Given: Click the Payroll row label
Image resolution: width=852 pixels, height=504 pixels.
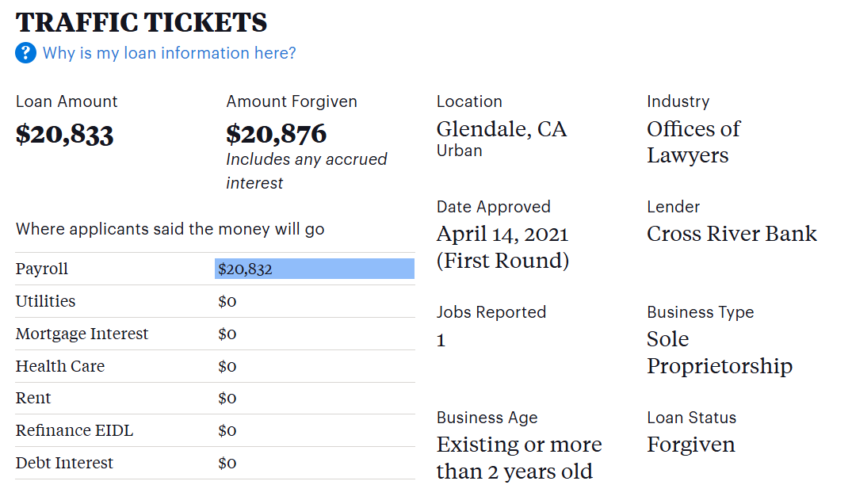Looking at the screenshot, I should tap(42, 269).
